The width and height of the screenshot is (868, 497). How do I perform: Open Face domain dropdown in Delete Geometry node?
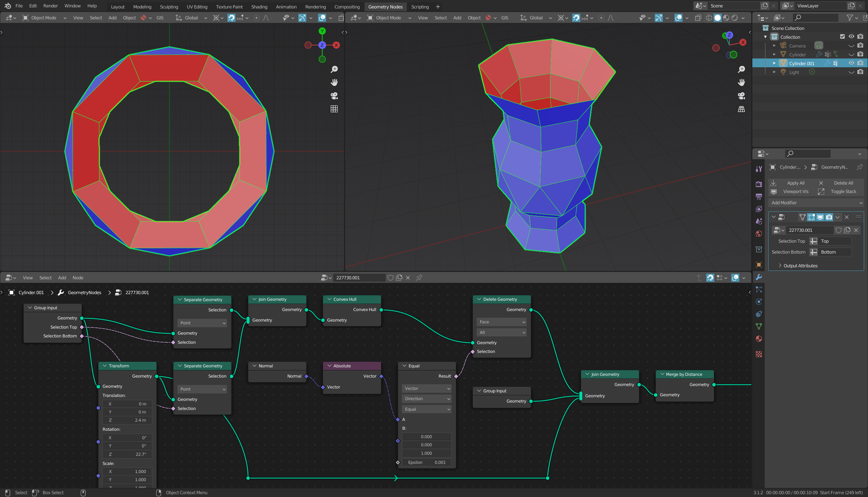502,322
